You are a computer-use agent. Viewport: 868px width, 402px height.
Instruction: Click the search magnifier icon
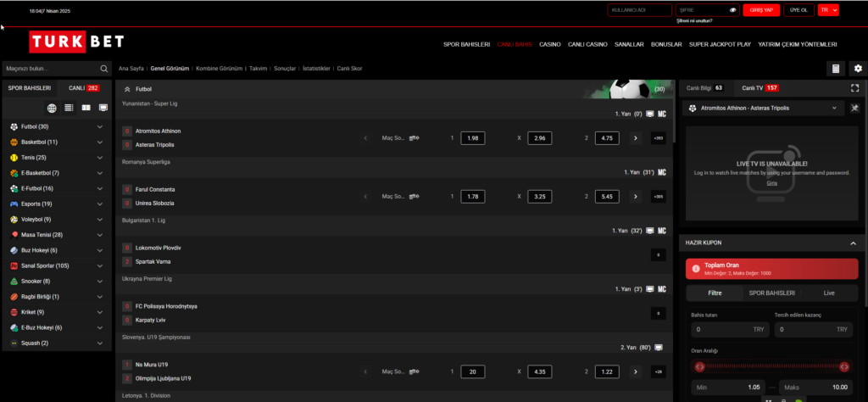[103, 69]
